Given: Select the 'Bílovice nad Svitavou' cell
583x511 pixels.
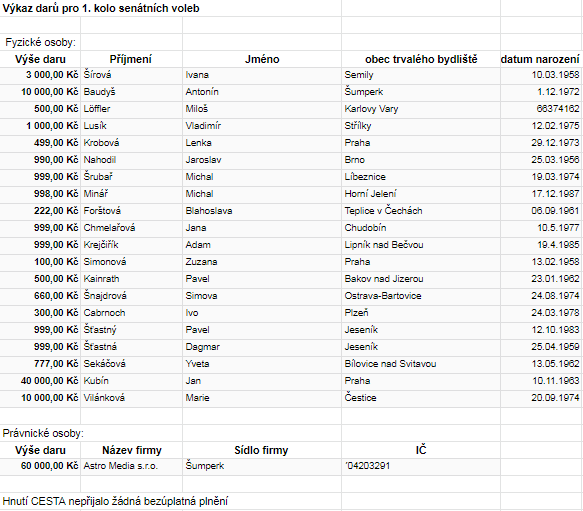Looking at the screenshot, I should (421, 364).
